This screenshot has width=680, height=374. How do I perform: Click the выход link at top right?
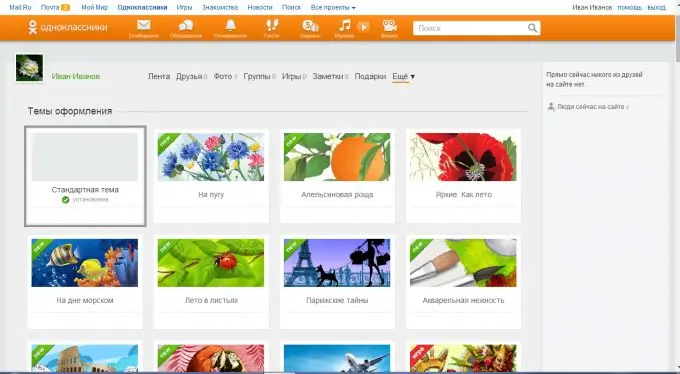click(x=656, y=7)
